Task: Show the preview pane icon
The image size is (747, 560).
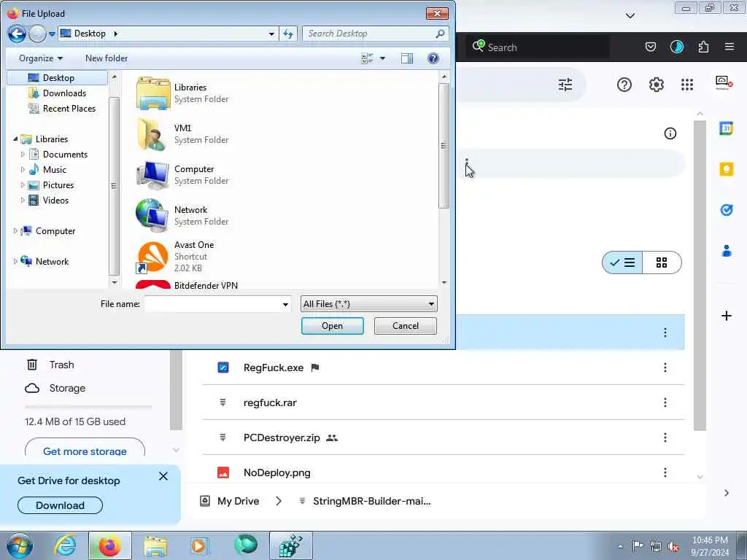Action: tap(407, 58)
